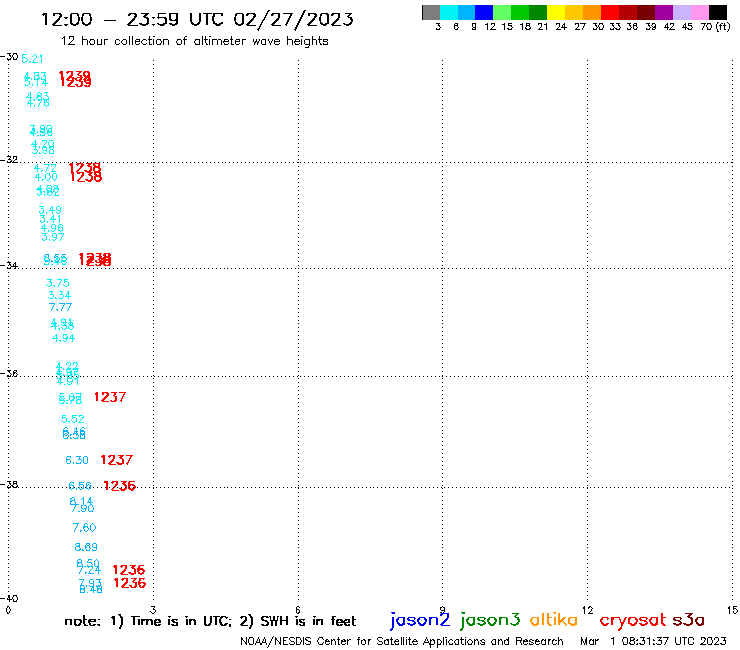Select timestamp 'Mar 1 08:31:37 UTC 2023'
740x650 pixels.
(653, 641)
